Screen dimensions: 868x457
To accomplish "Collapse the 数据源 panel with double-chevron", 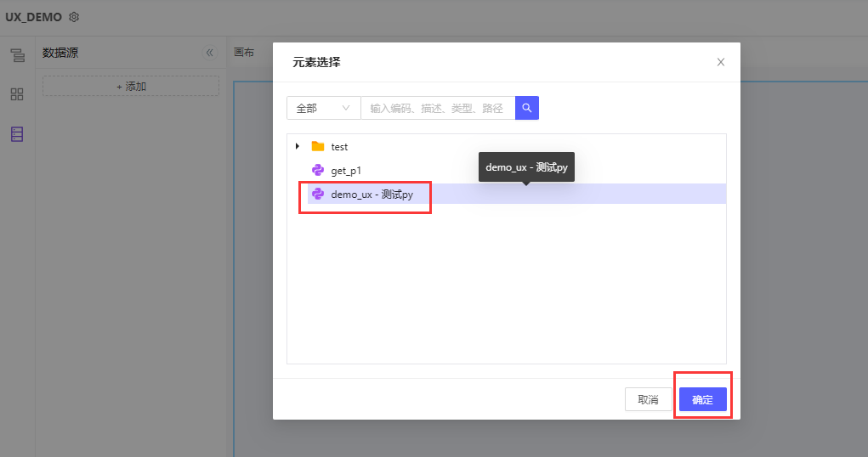I will click(210, 53).
